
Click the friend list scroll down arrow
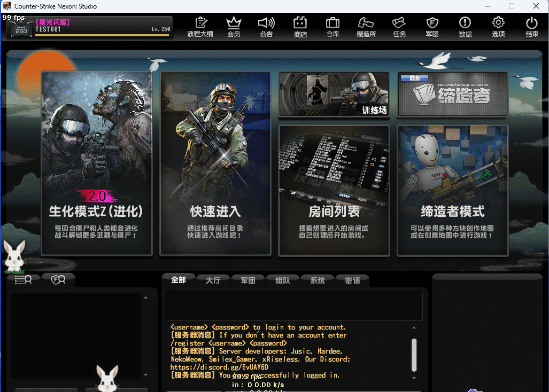(x=145, y=375)
